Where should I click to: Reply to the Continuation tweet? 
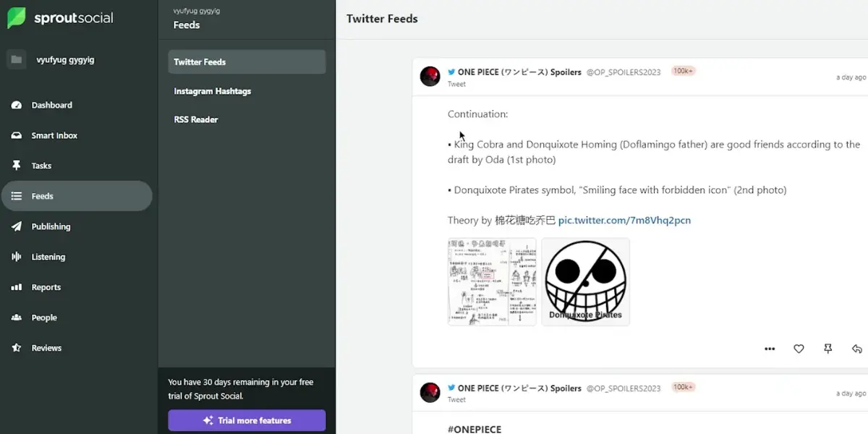tap(857, 349)
